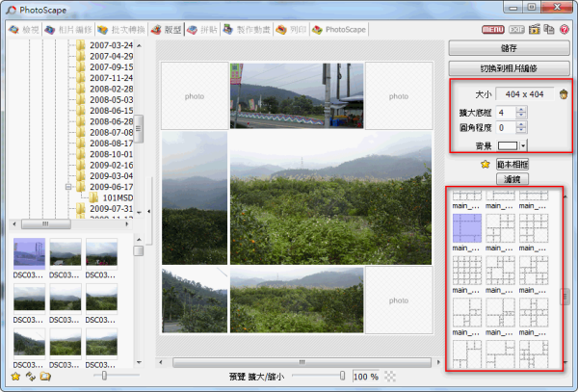Viewport: 578px width, 392px height.
Task: Click the thumbnail size slider handle
Action: point(104,376)
